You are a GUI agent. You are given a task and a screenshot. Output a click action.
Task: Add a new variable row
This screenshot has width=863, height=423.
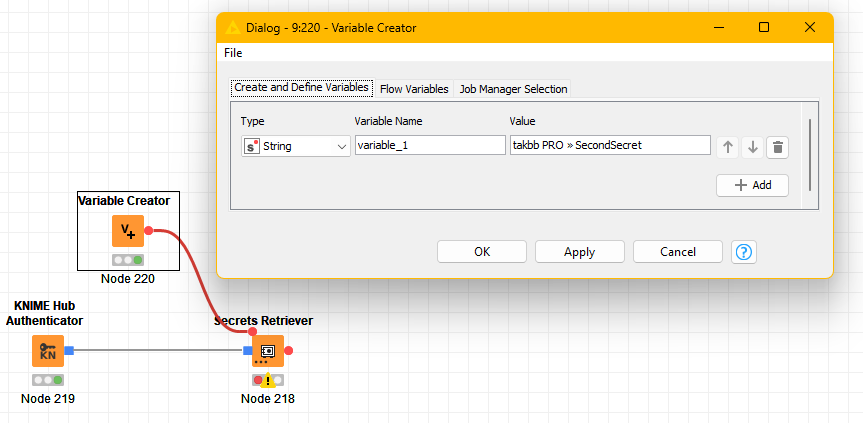point(752,185)
